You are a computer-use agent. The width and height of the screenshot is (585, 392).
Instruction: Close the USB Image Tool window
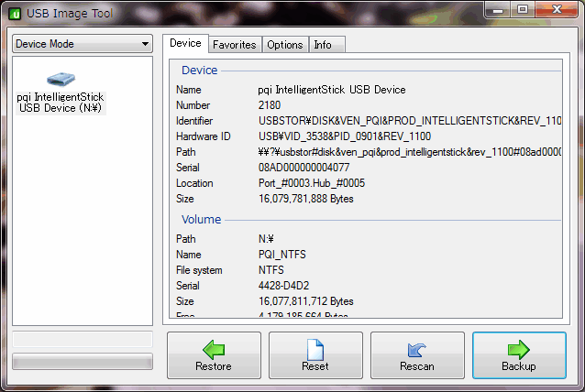point(557,10)
